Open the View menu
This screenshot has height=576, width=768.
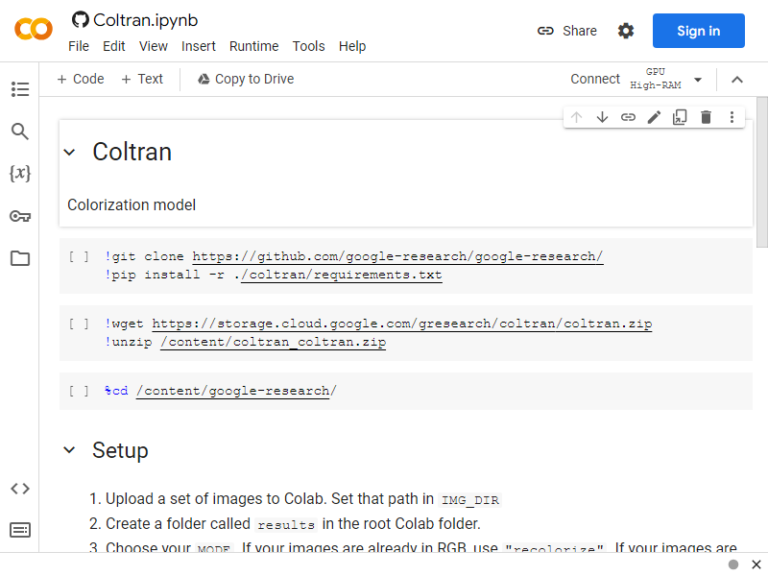point(153,46)
